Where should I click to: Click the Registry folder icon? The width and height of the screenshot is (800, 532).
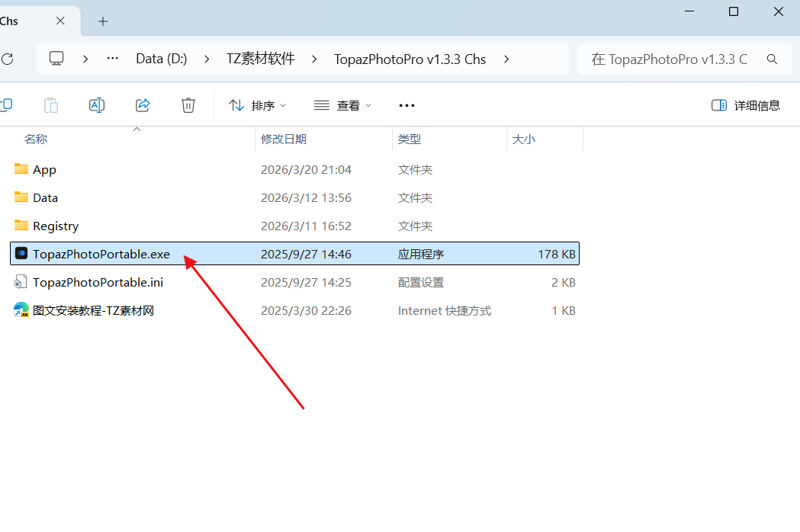(21, 225)
